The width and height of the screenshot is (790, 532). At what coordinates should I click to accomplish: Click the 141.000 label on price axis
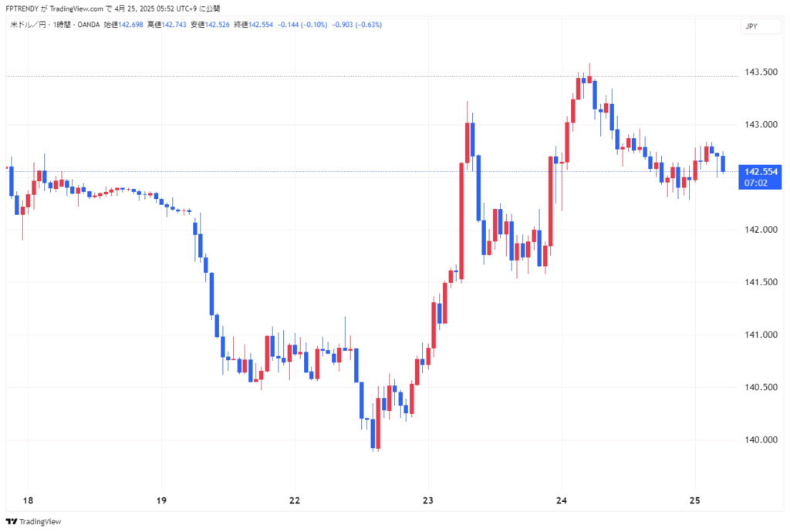click(x=757, y=335)
